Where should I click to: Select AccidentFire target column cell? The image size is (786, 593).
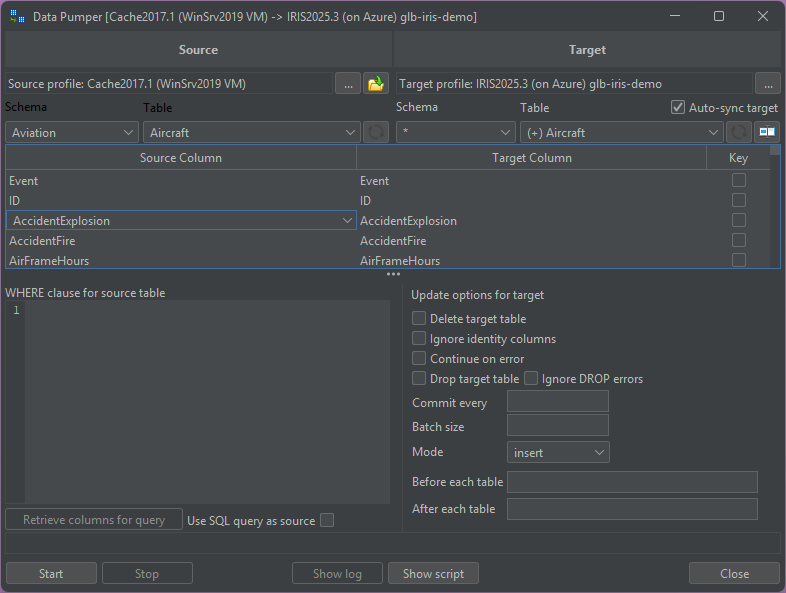[531, 241]
